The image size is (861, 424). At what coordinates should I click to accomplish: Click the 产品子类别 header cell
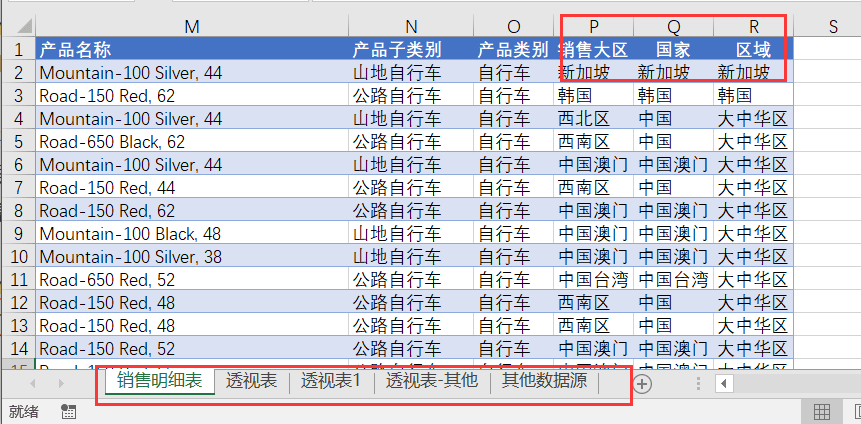pyautogui.click(x=411, y=49)
